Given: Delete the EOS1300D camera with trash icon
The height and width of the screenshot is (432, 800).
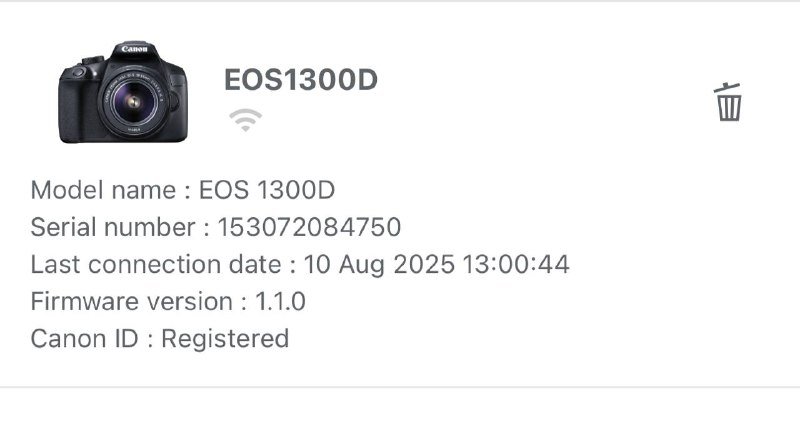Looking at the screenshot, I should [728, 102].
